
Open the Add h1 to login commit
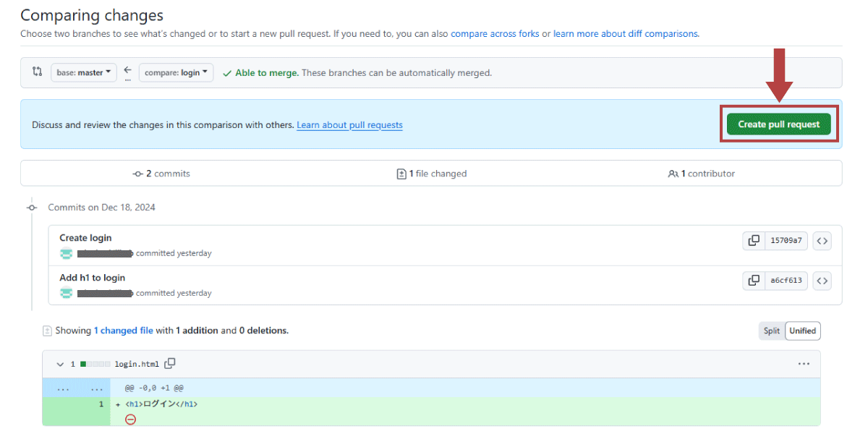click(x=92, y=278)
